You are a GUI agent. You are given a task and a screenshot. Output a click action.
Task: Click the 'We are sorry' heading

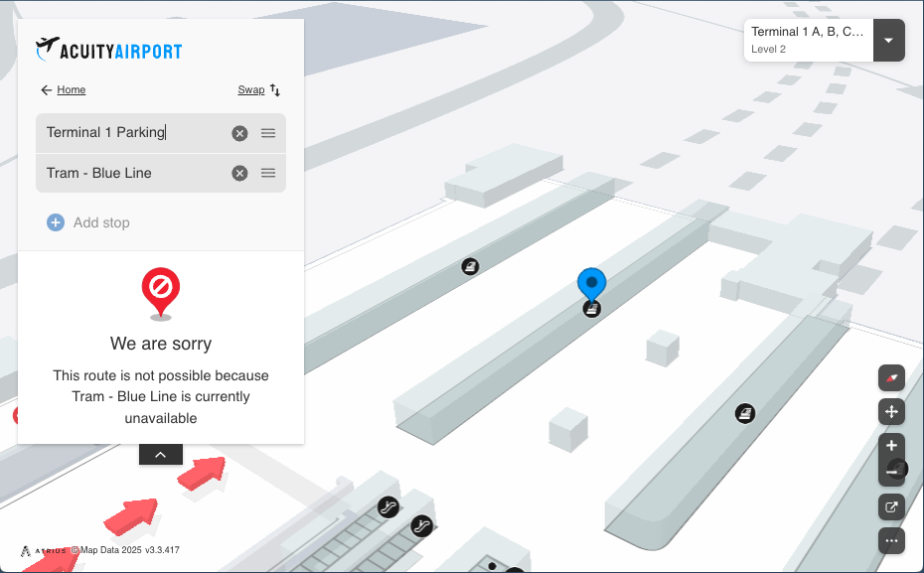pyautogui.click(x=161, y=344)
